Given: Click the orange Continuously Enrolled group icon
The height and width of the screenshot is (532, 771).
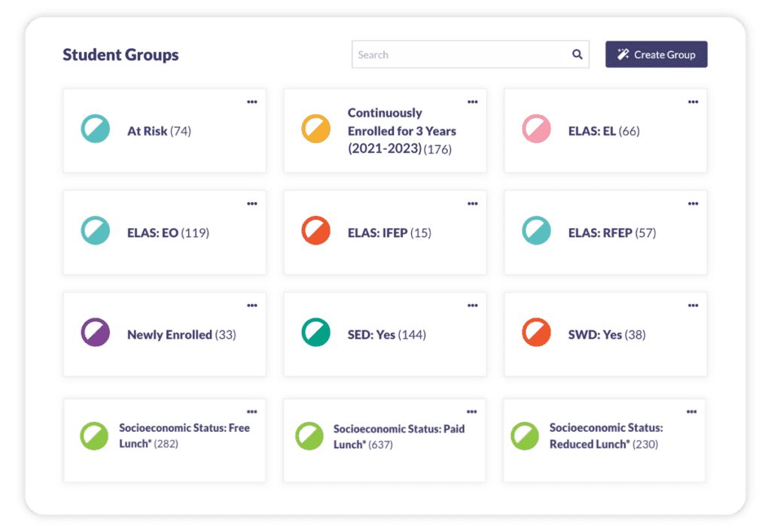Looking at the screenshot, I should (x=315, y=129).
